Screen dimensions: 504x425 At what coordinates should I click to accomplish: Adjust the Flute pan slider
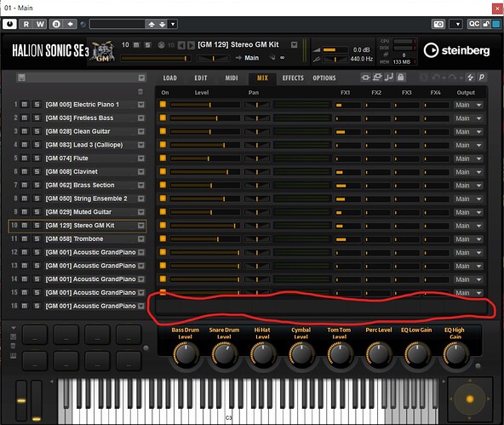[x=257, y=158]
